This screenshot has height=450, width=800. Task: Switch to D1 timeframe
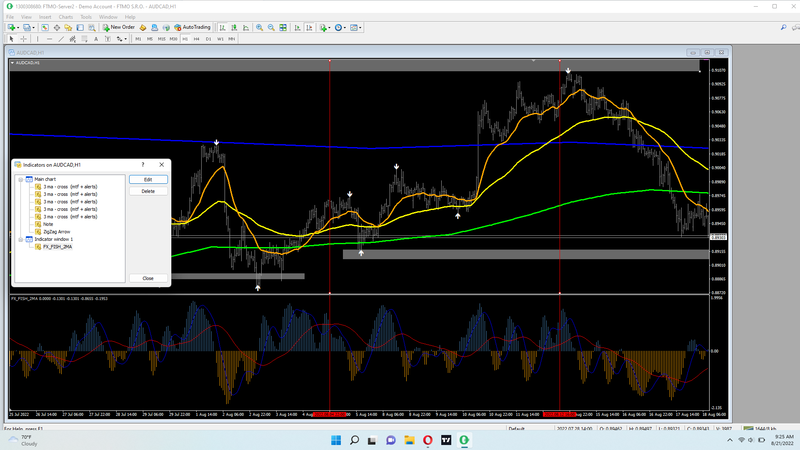(208, 39)
